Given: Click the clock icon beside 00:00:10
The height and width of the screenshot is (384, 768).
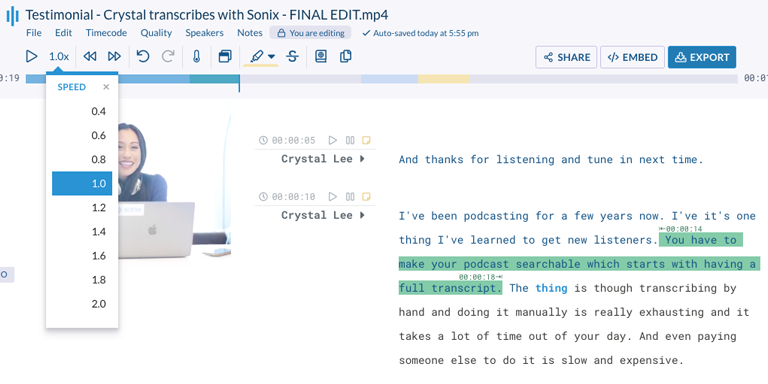Looking at the screenshot, I should pyautogui.click(x=263, y=197).
